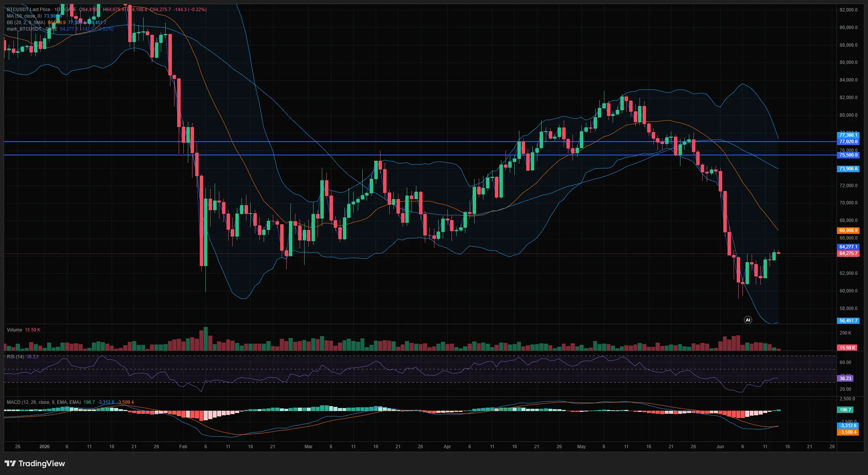This screenshot has height=475, width=868.
Task: Click the Volume indicator label
Action: click(x=15, y=330)
